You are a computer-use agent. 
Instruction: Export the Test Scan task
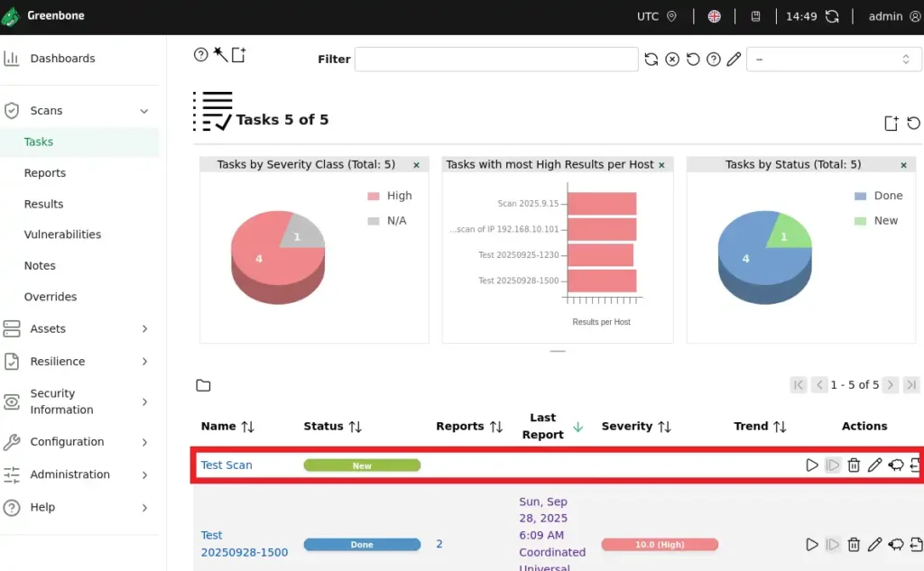[915, 465]
